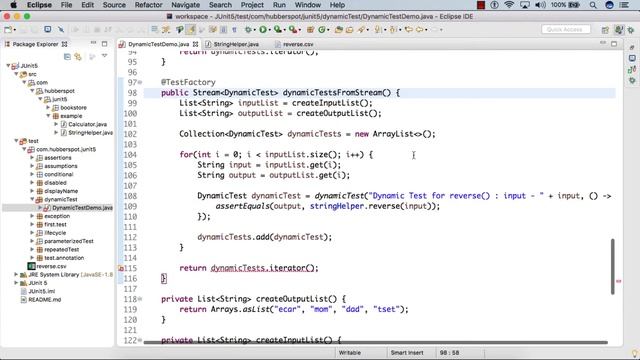Toggle the Skip All Breakpoints toolbar button
Image resolution: width=640 pixels, height=360 pixels.
coord(61,29)
